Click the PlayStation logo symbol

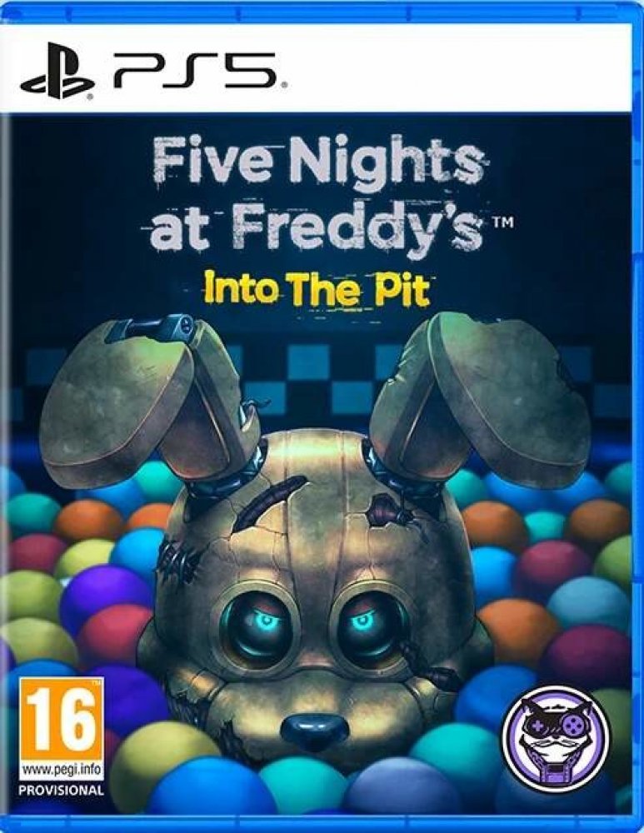57,71
